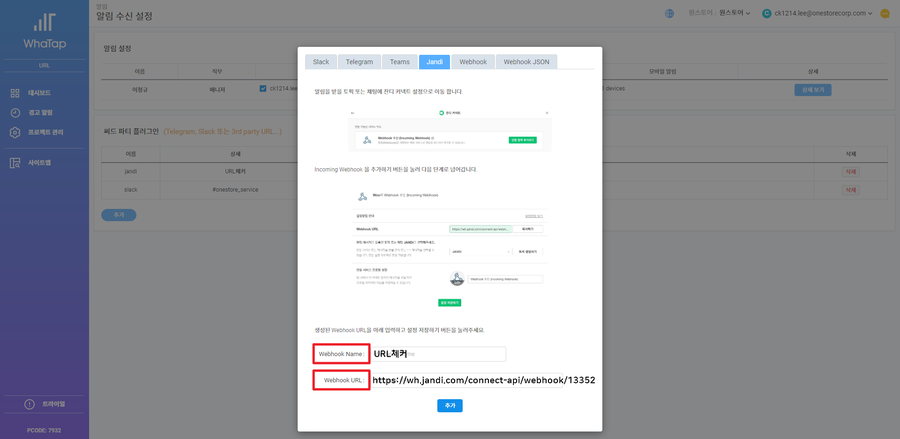
Task: Open the 사이트맵 sitemap icon
Action: tap(16, 162)
